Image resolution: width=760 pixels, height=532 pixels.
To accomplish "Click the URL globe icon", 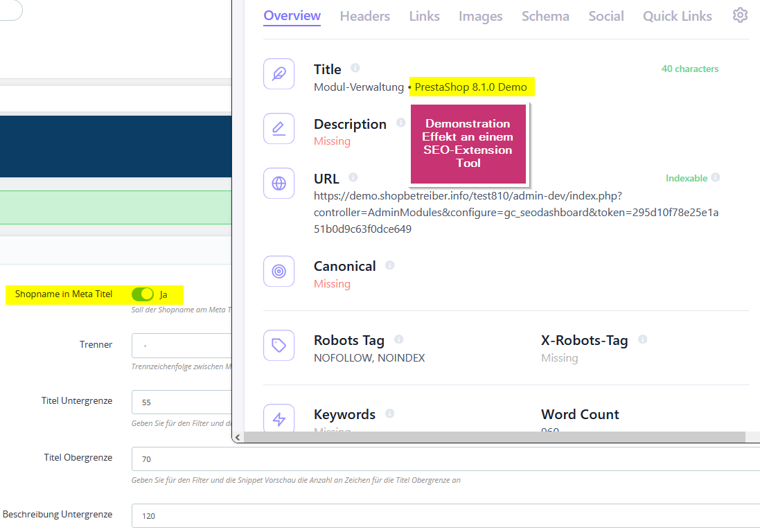I will point(279,184).
